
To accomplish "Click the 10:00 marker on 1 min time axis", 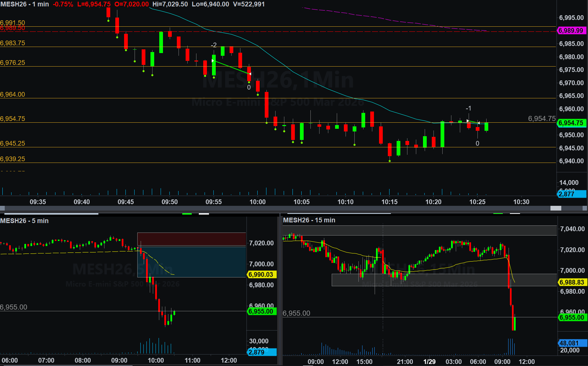I will click(258, 202).
